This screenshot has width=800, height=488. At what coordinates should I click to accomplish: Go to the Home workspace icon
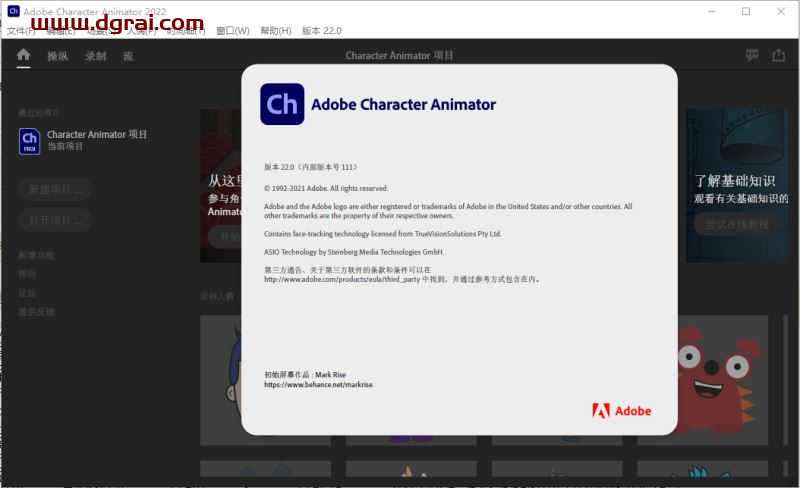[23, 55]
